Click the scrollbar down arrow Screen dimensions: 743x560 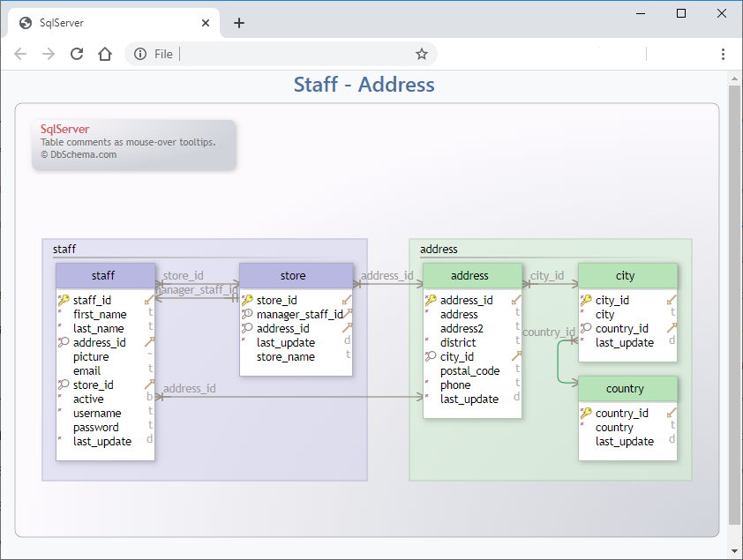734,551
